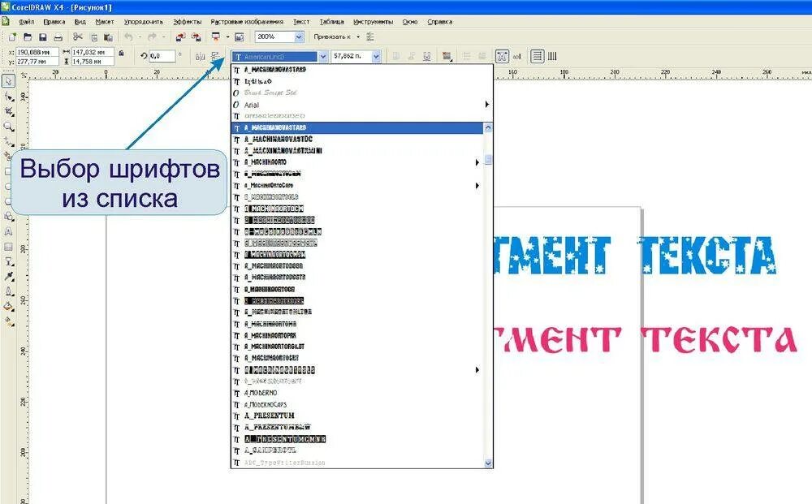Viewport: 812px width, 504px height.
Task: Click font list scrollbar down arrow
Action: point(488,463)
